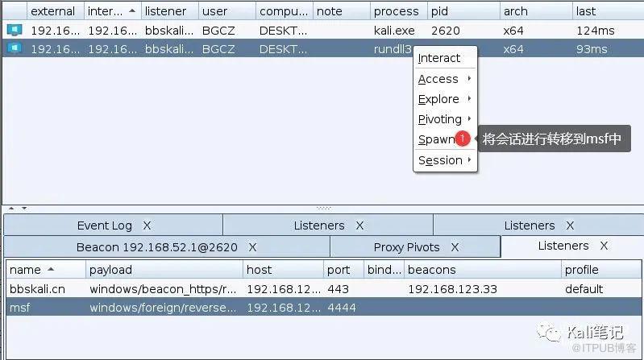644x360 pixels.
Task: Sort listeners by name column
Action: tap(46, 270)
